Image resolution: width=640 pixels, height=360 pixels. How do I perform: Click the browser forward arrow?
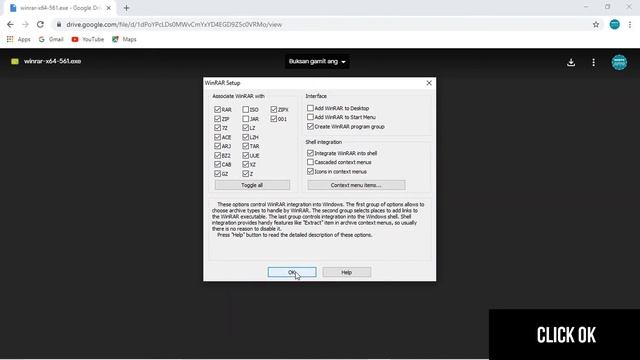25,24
